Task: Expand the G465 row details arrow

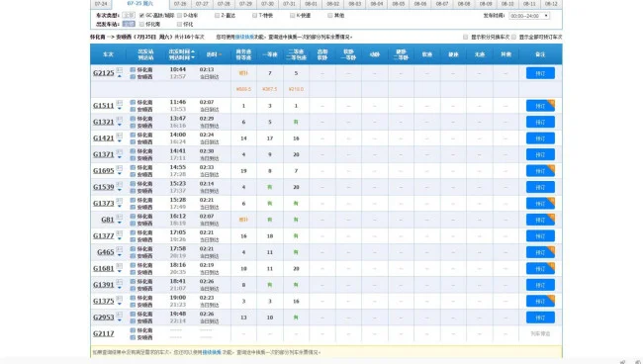Action: point(120,255)
